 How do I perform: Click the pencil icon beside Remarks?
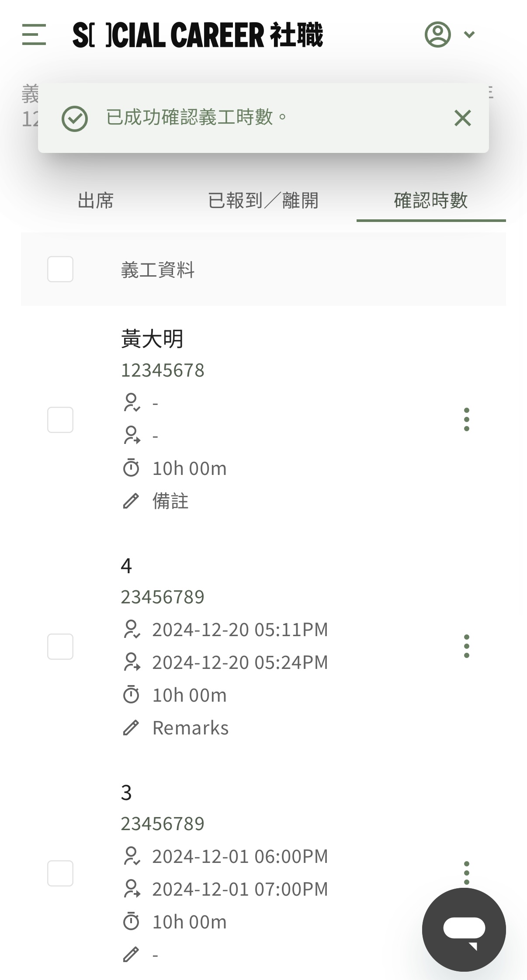point(131,728)
